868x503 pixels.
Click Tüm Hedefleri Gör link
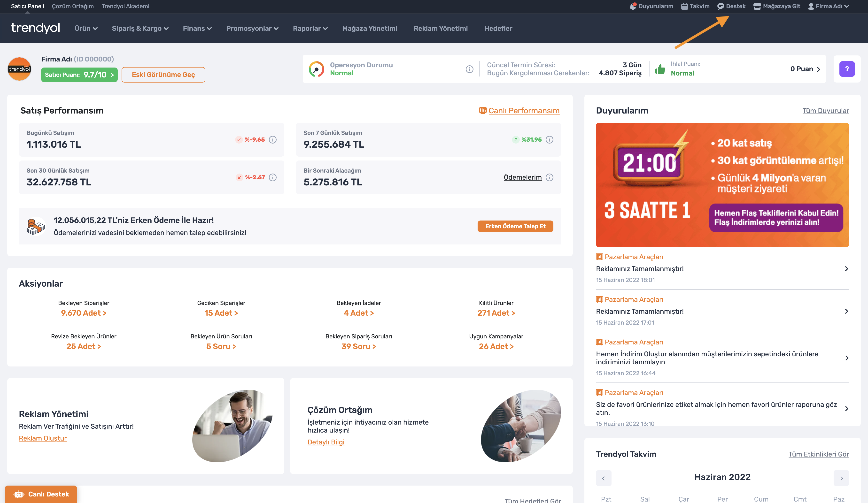(x=533, y=500)
